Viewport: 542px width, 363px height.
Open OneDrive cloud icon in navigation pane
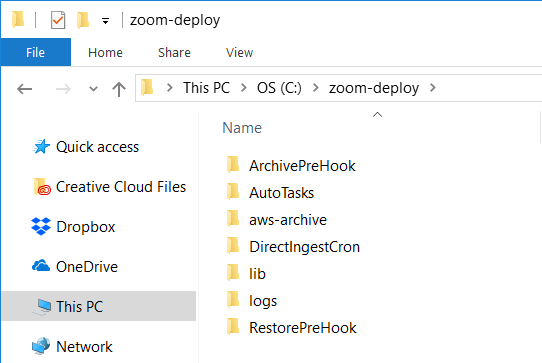tap(41, 266)
